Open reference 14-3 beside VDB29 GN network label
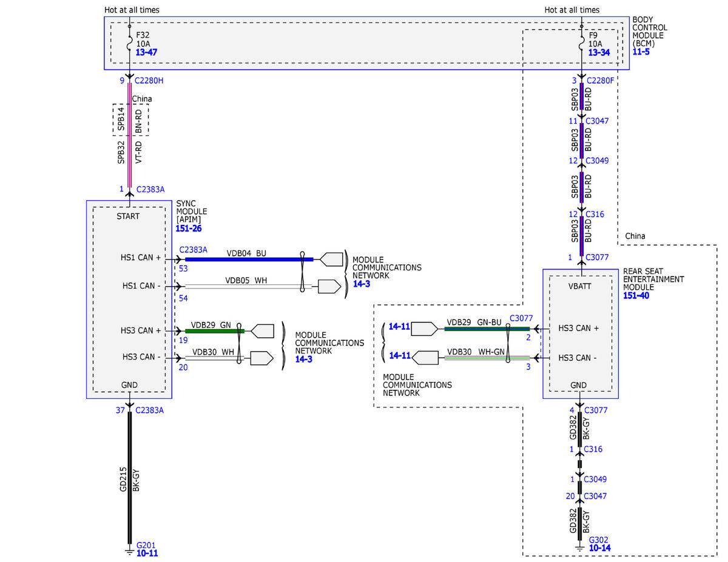The width and height of the screenshot is (728, 562). pyautogui.click(x=305, y=360)
